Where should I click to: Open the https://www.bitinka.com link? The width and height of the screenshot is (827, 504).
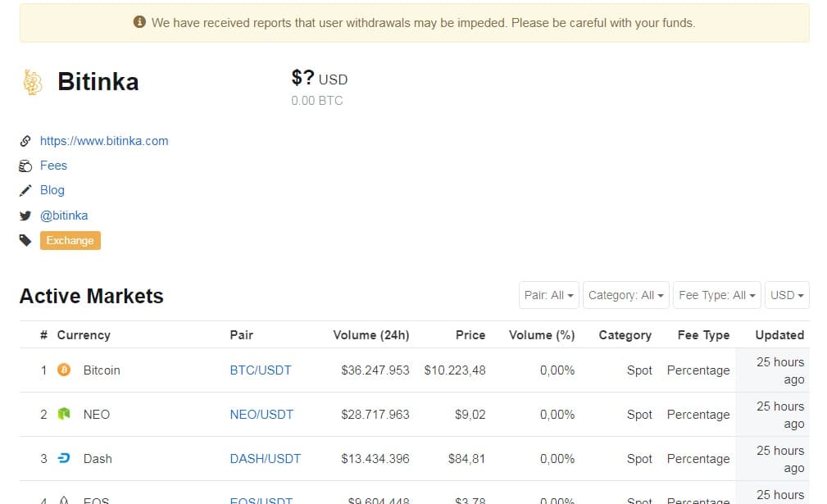(x=104, y=141)
